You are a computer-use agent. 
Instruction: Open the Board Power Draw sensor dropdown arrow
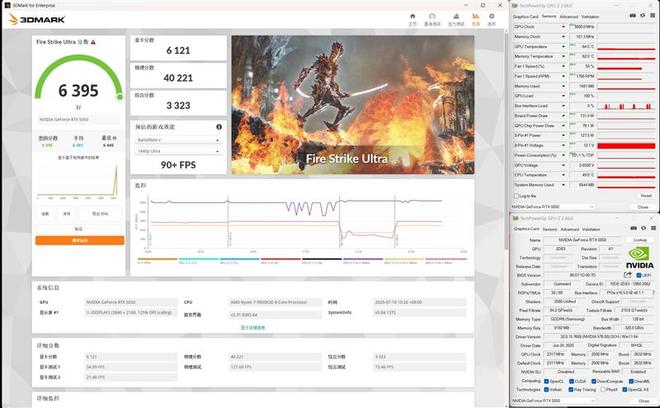pos(563,116)
